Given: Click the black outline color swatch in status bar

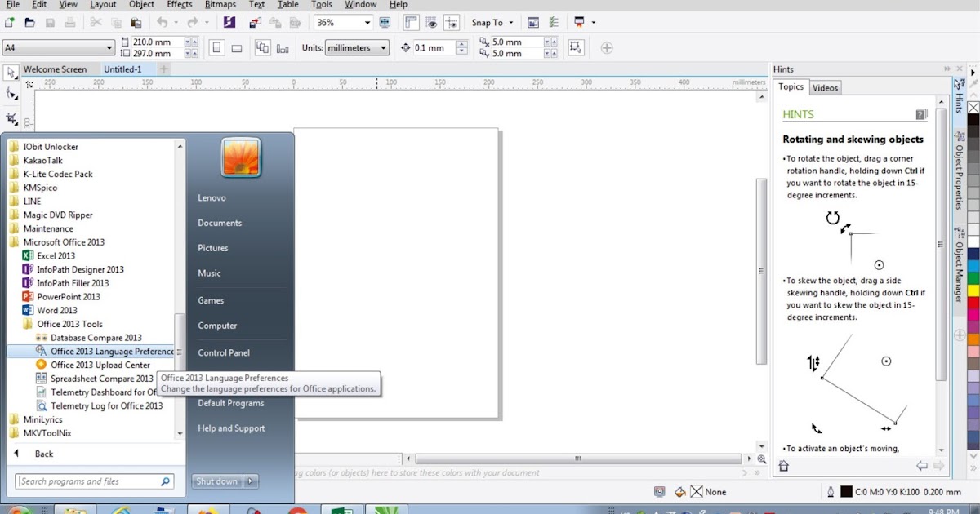Looking at the screenshot, I should click(x=846, y=492).
